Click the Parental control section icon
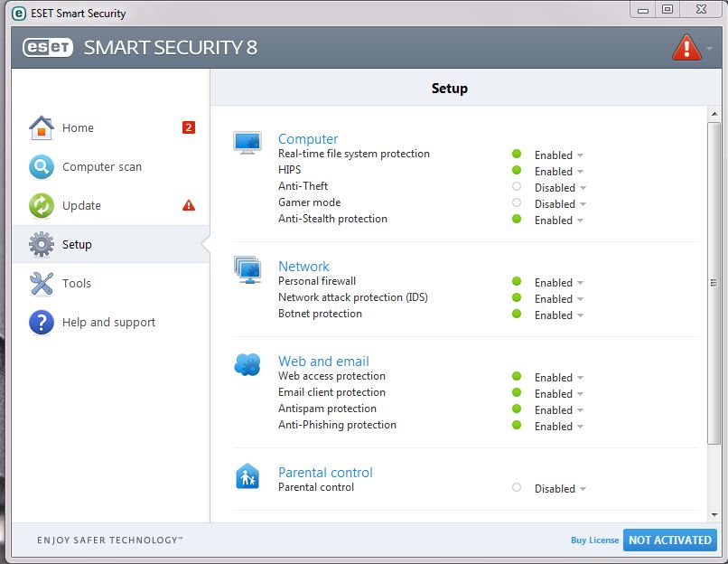The width and height of the screenshot is (728, 564). click(x=247, y=476)
